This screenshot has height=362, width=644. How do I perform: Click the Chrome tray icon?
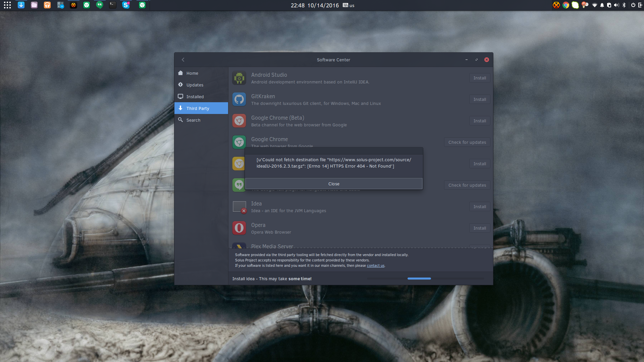pos(566,5)
